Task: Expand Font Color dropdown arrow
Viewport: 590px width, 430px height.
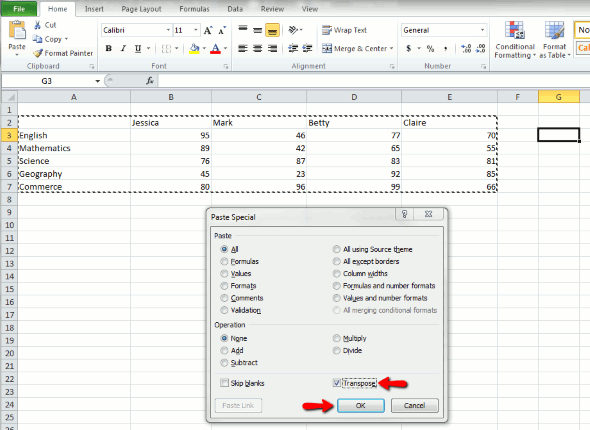Action: [x=225, y=48]
